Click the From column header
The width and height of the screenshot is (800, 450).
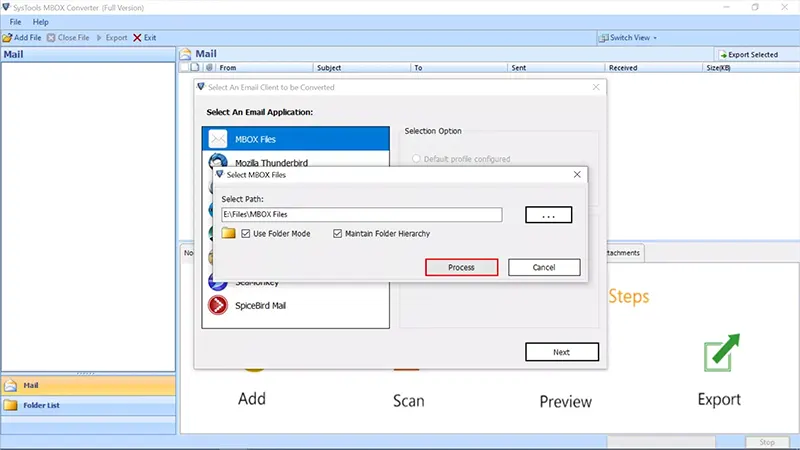coord(264,67)
